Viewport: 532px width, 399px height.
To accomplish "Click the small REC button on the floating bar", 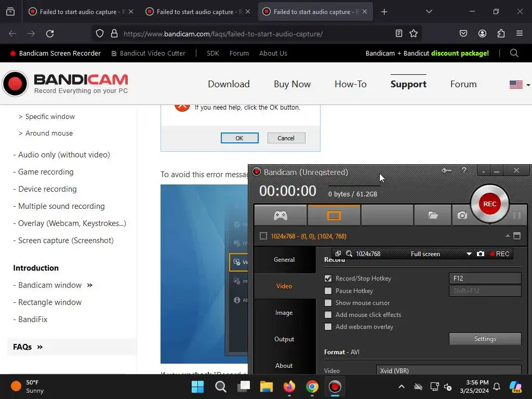I will click(500, 254).
